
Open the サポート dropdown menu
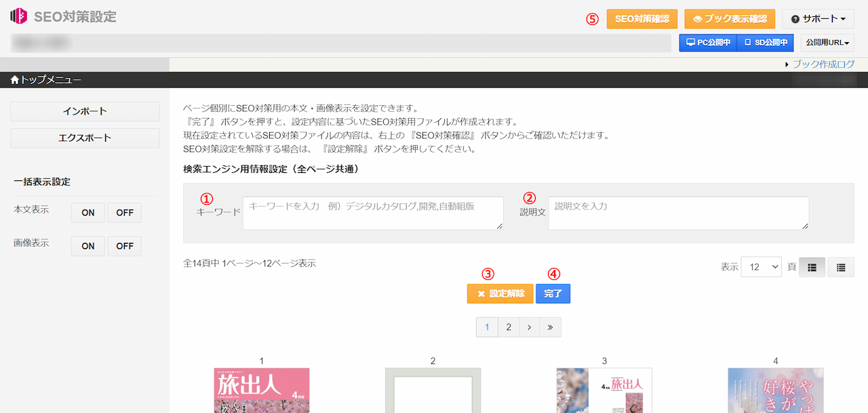(x=818, y=18)
